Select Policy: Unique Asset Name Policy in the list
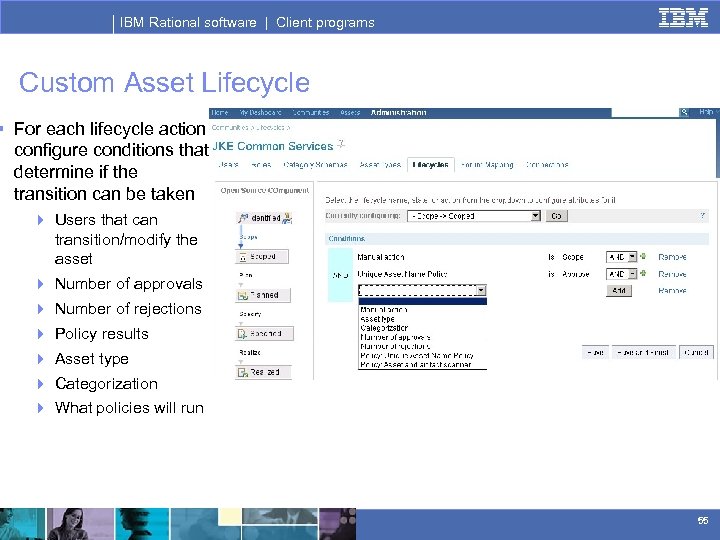This screenshot has width=720, height=540. 422,356
